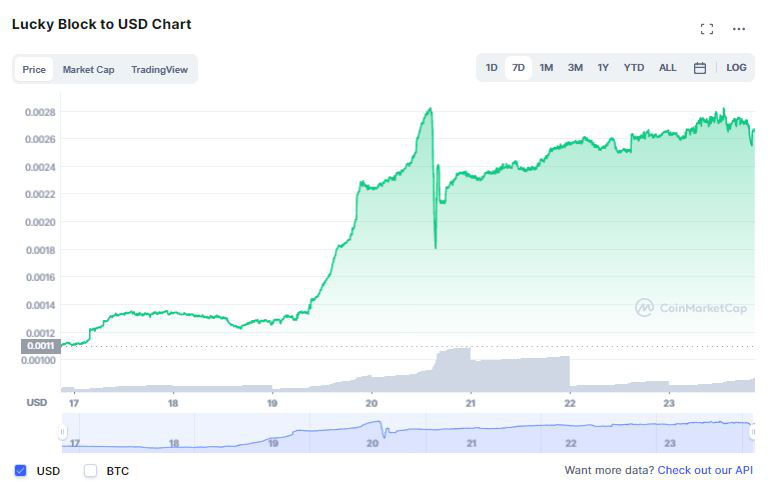Click the 0.0011 price marker label
Viewport: 774px width, 482px height.
pyautogui.click(x=41, y=346)
